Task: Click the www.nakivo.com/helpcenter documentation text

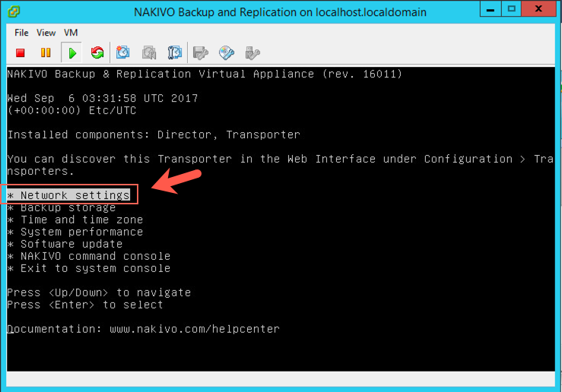Action: pyautogui.click(x=195, y=329)
